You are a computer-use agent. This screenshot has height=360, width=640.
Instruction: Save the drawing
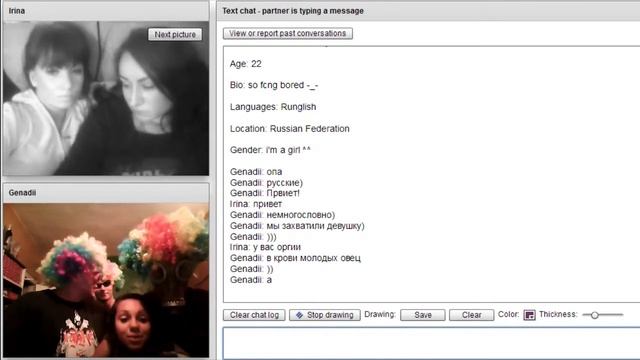pos(423,315)
